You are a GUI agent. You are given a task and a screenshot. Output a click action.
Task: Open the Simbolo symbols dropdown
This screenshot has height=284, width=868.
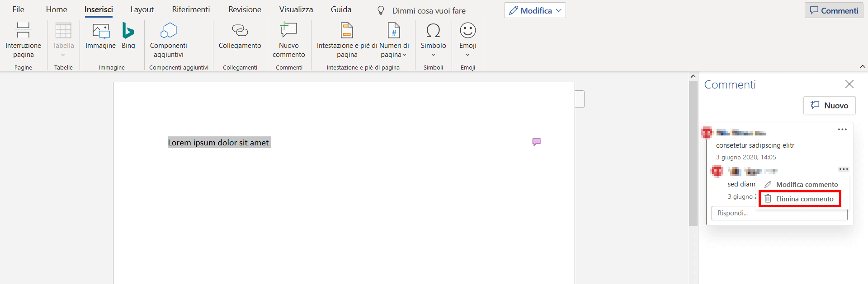coord(433,40)
